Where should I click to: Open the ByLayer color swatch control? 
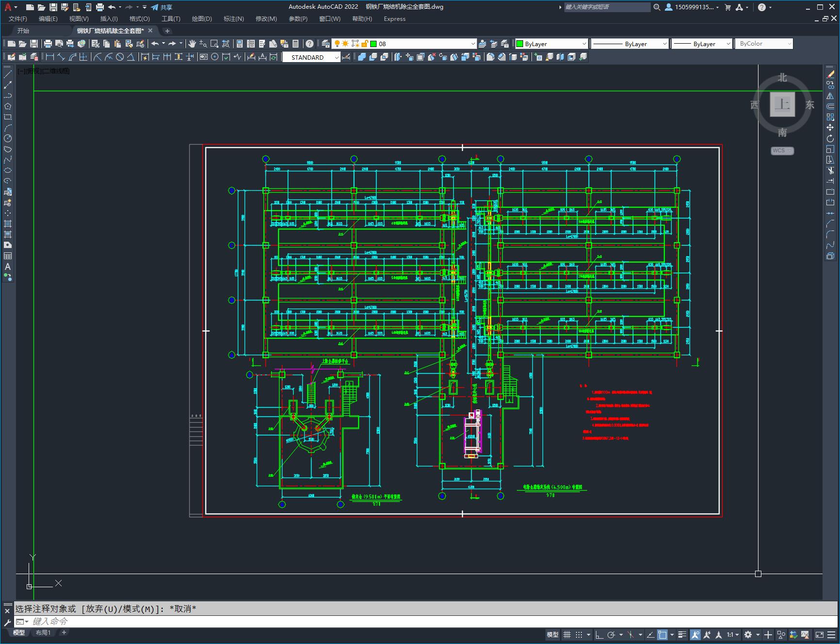[551, 44]
